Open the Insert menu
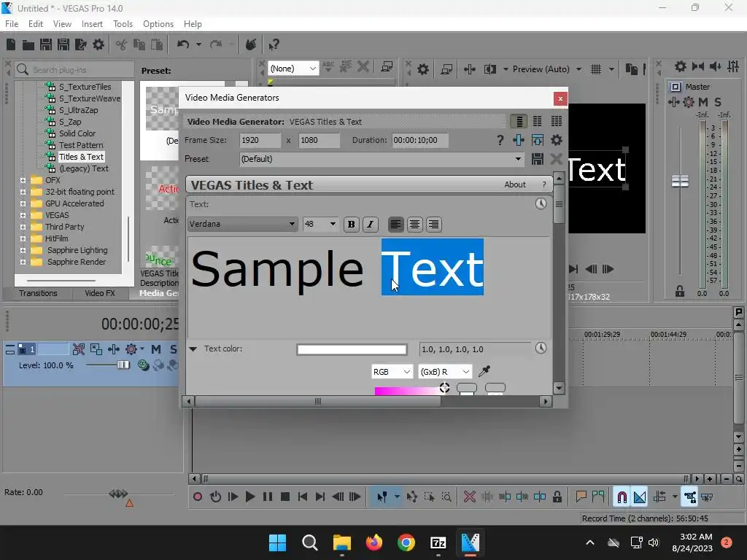The width and height of the screenshot is (747, 560). tap(92, 24)
